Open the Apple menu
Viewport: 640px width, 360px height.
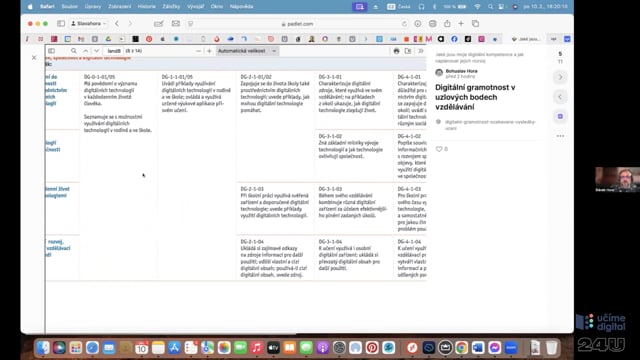tap(30, 7)
